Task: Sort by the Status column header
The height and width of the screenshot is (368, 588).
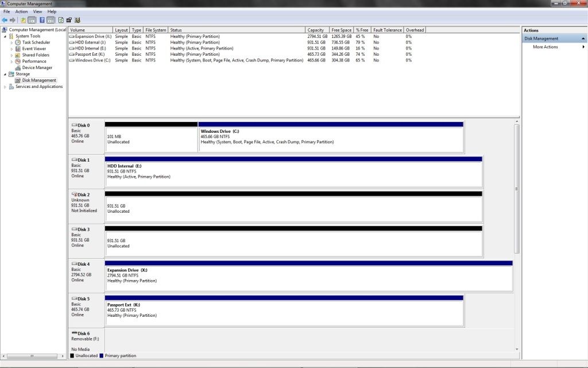Action: pyautogui.click(x=237, y=30)
